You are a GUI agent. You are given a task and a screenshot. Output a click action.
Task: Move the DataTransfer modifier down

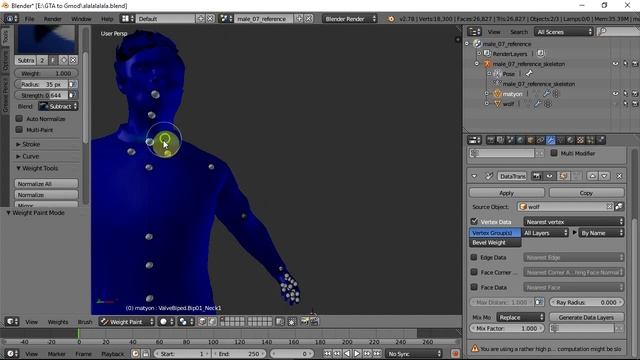pyautogui.click(x=604, y=176)
